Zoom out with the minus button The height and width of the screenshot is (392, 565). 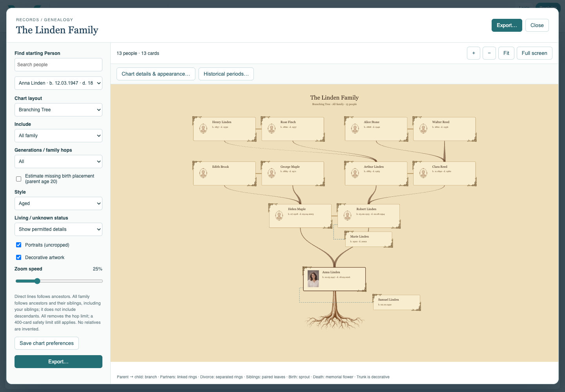(x=489, y=53)
